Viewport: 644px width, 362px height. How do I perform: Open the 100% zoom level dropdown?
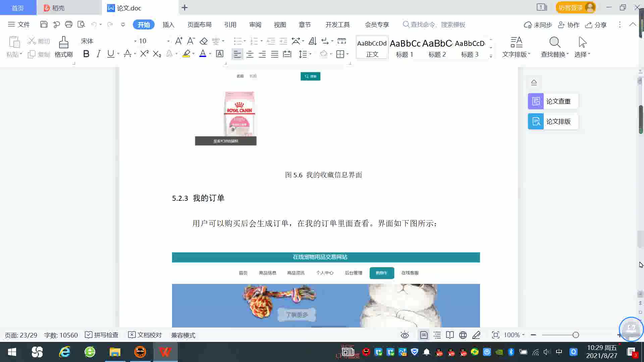click(x=515, y=335)
